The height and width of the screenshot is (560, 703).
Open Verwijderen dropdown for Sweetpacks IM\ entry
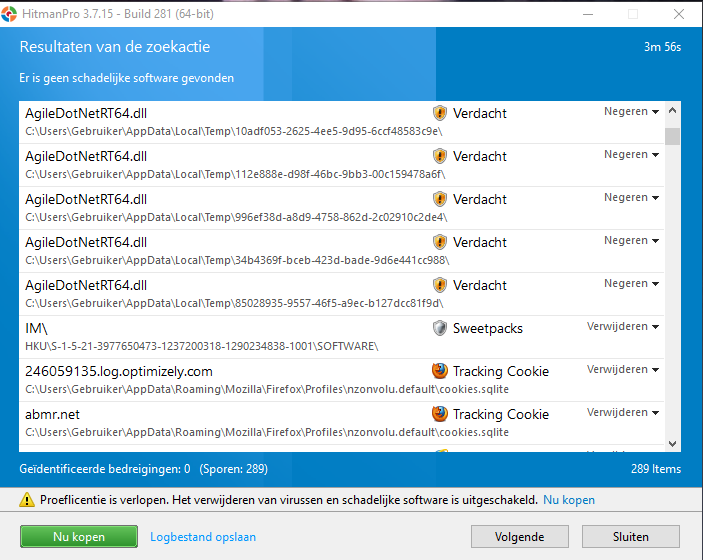tap(623, 326)
